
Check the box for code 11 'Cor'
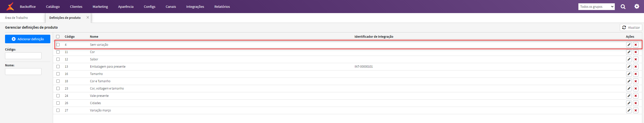[58, 52]
